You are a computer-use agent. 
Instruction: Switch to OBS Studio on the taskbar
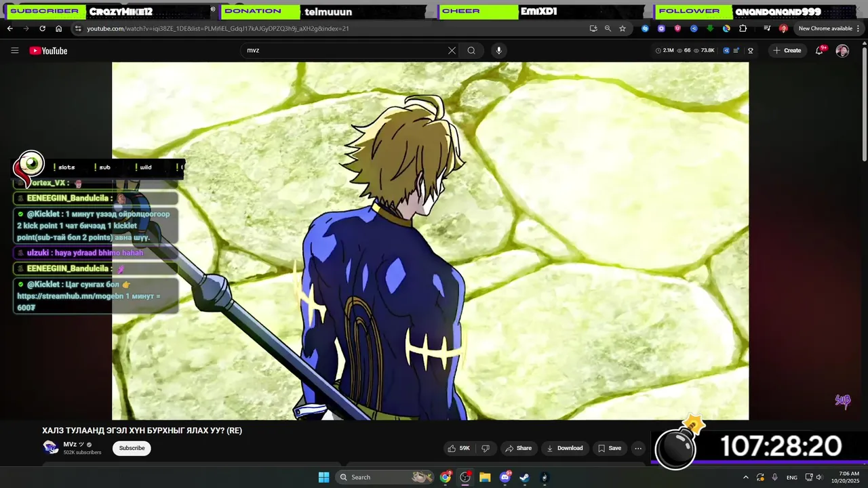coord(465,477)
